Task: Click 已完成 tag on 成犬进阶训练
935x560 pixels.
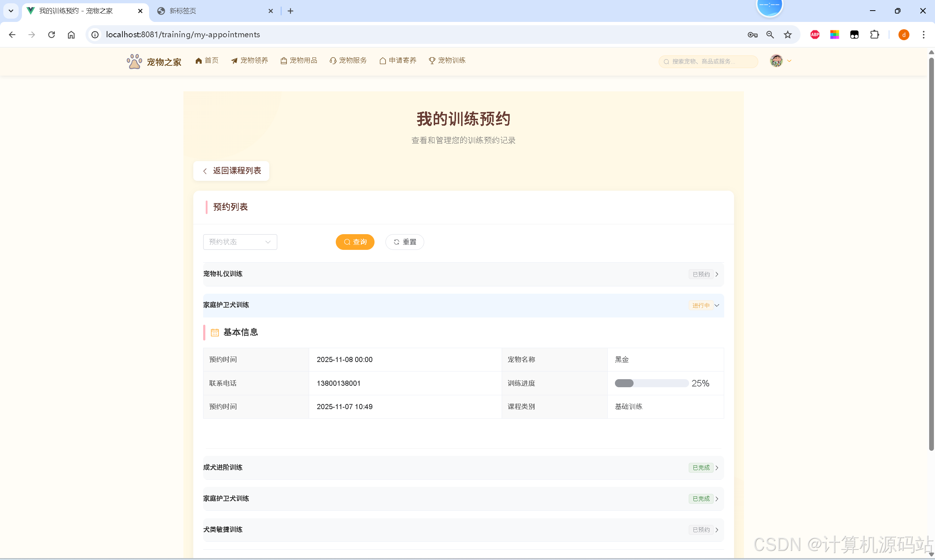Action: [x=701, y=468]
